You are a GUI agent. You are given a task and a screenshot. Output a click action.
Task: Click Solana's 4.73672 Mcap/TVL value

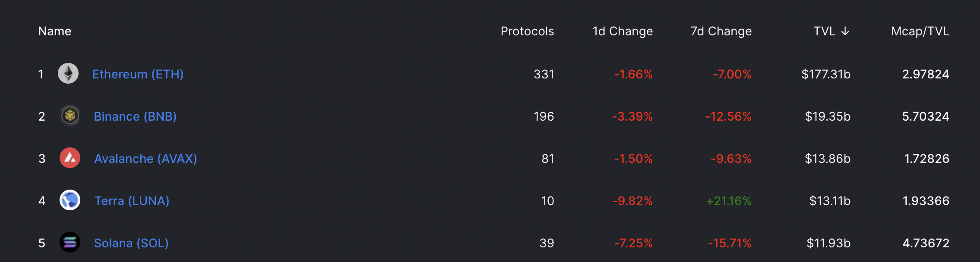coord(926,243)
